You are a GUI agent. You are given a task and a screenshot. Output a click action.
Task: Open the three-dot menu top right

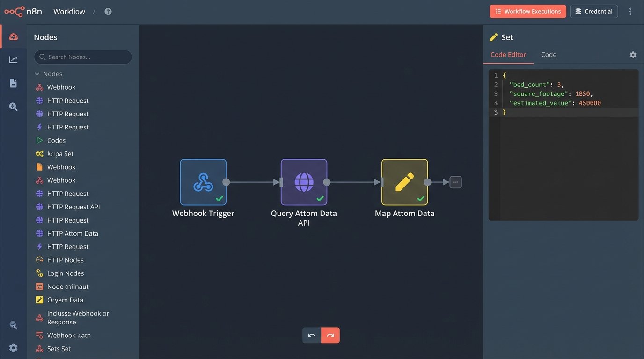tap(630, 11)
